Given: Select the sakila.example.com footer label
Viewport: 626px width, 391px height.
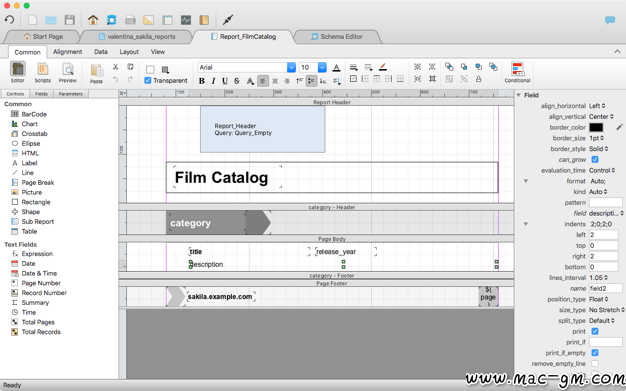Looking at the screenshot, I should [220, 297].
